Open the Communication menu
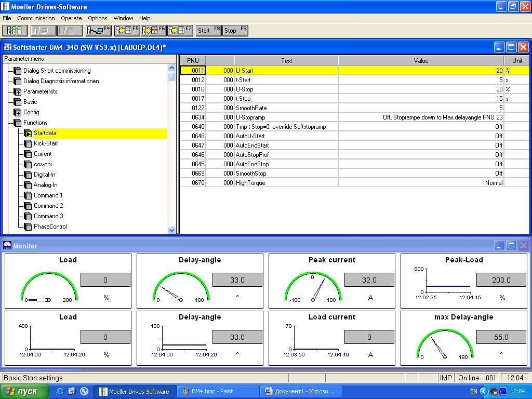 pos(36,18)
